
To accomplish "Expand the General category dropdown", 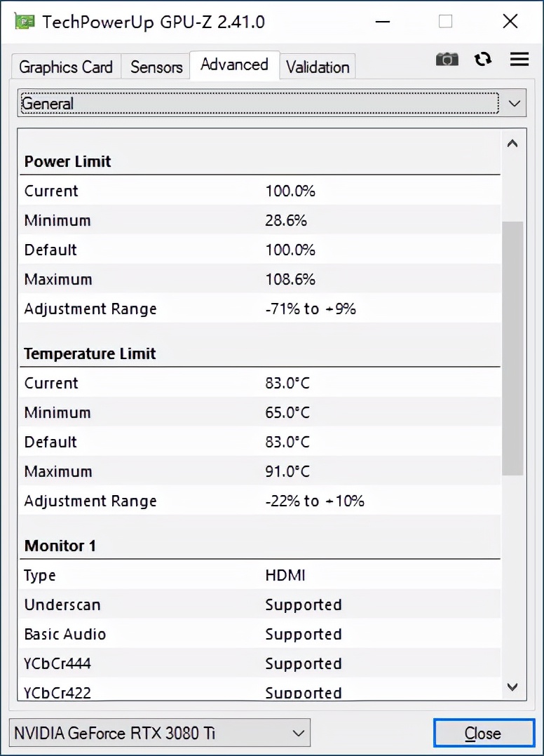I will 271,104.
